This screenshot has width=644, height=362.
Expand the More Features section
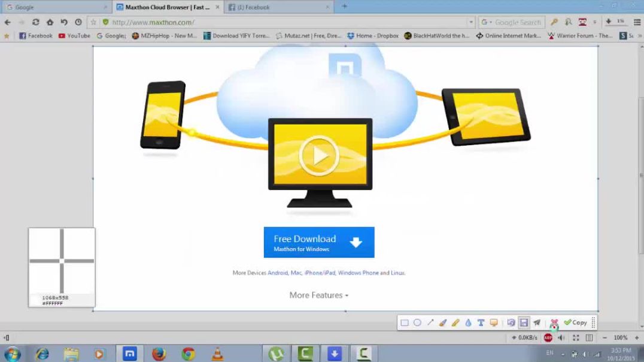click(x=319, y=295)
